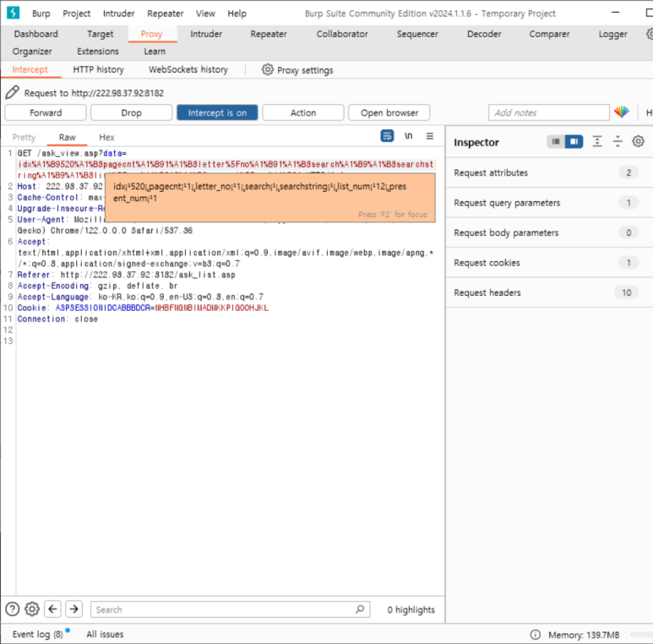Click the Proxy settings gear icon
The height and width of the screenshot is (644, 653).
coord(267,69)
